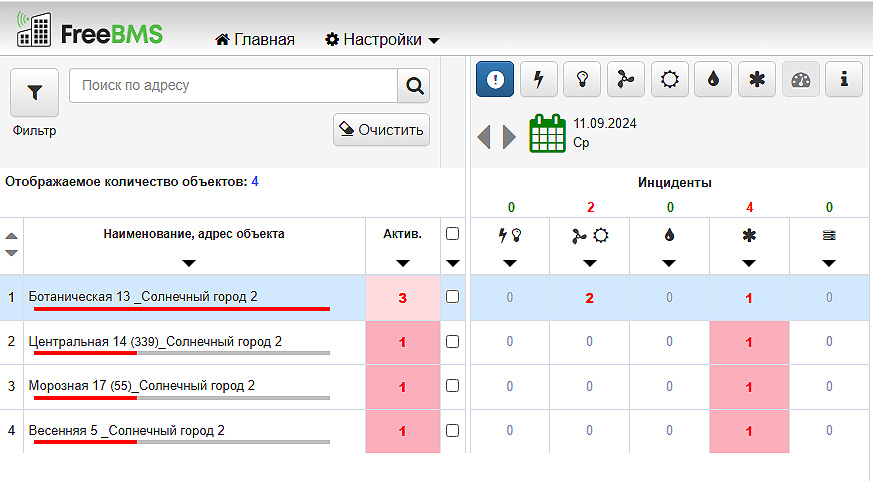Select the info tab
This screenshot has width=873, height=481.
[x=844, y=79]
